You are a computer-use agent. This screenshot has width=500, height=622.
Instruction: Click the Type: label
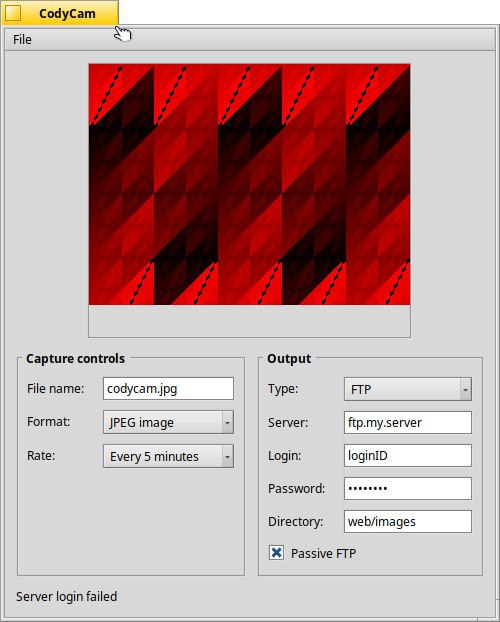click(283, 389)
